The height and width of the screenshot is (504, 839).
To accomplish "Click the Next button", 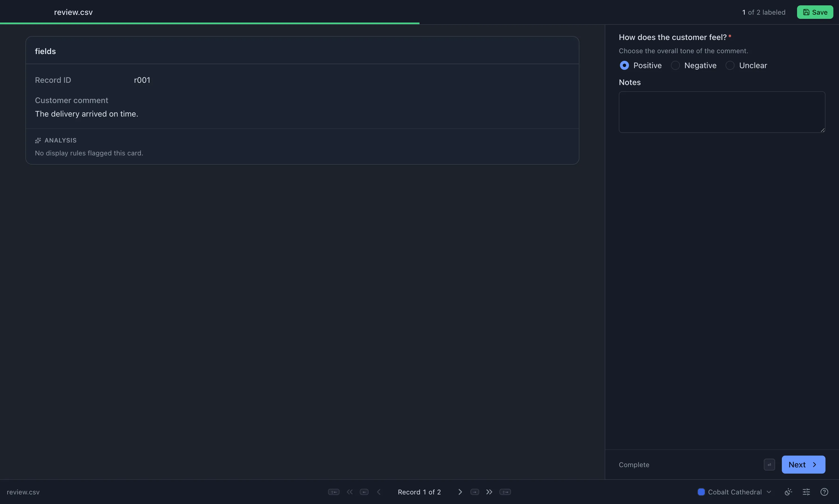I will coord(803,464).
